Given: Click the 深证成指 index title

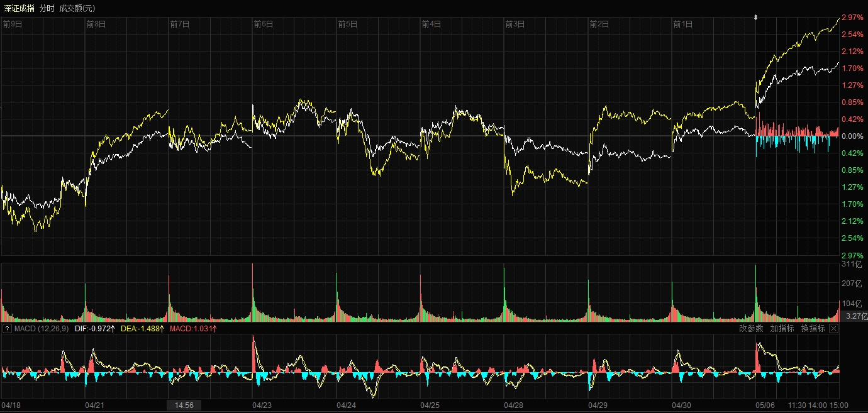Looking at the screenshot, I should coord(19,8).
